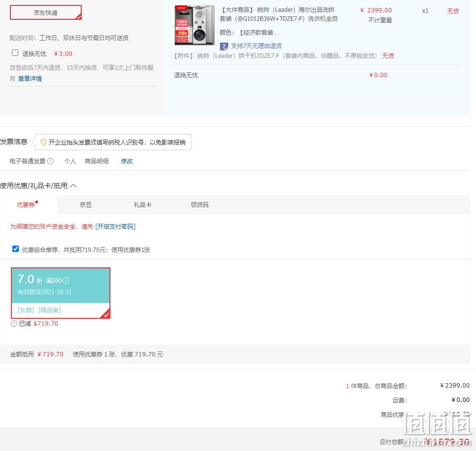Open the 查看详情 link
The height and width of the screenshot is (451, 476).
click(30, 79)
